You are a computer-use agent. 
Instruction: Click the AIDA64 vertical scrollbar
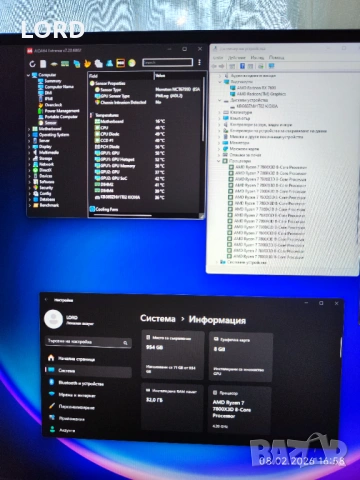(204, 110)
